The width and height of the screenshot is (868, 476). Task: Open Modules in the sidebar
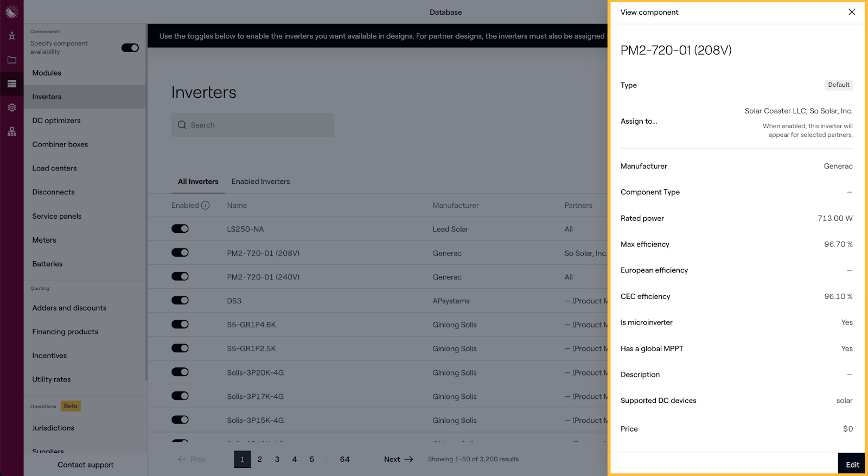(85, 73)
